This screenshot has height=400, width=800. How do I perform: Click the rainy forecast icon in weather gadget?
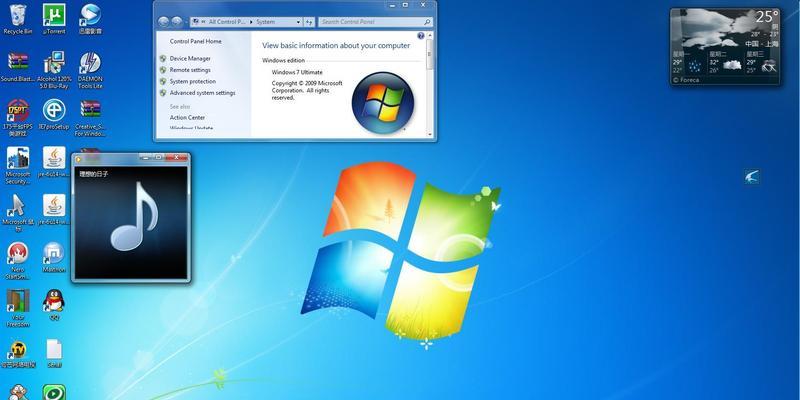[695, 66]
